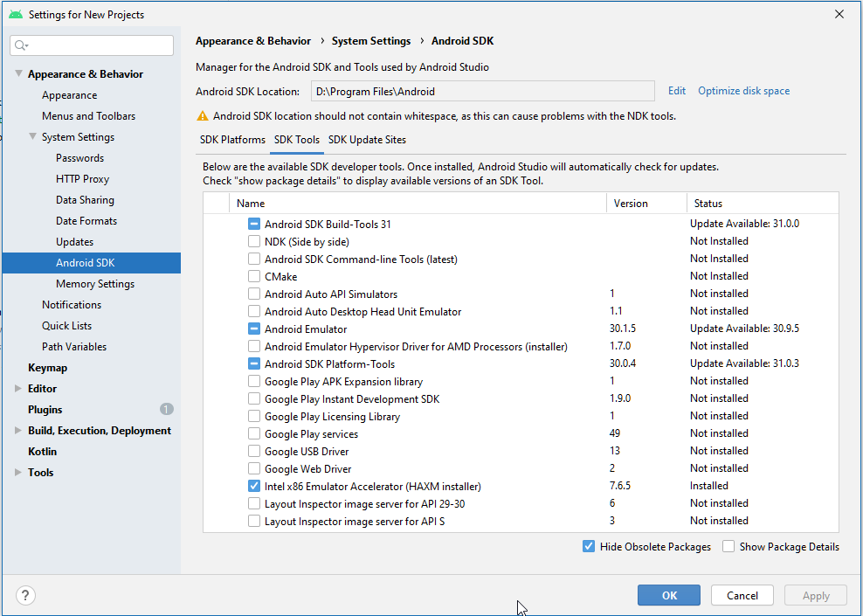The image size is (863, 616).
Task: Click the Edit link for SDK location
Action: click(x=677, y=91)
